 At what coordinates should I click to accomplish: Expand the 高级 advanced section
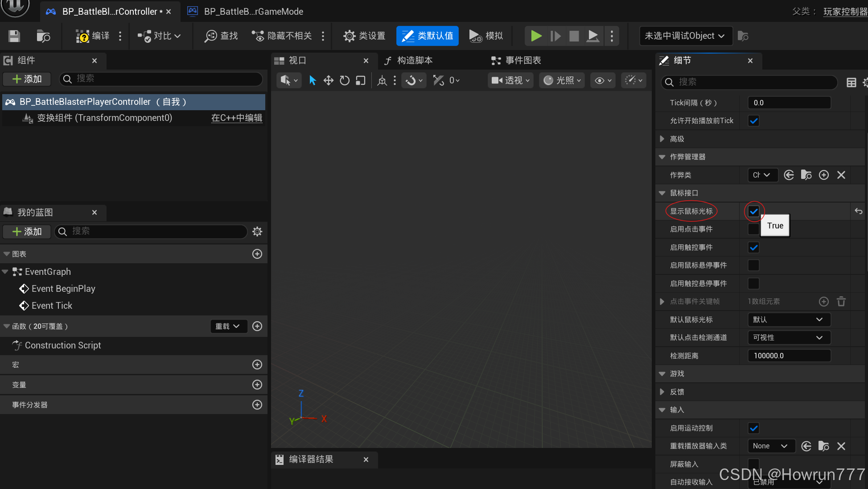coord(662,139)
